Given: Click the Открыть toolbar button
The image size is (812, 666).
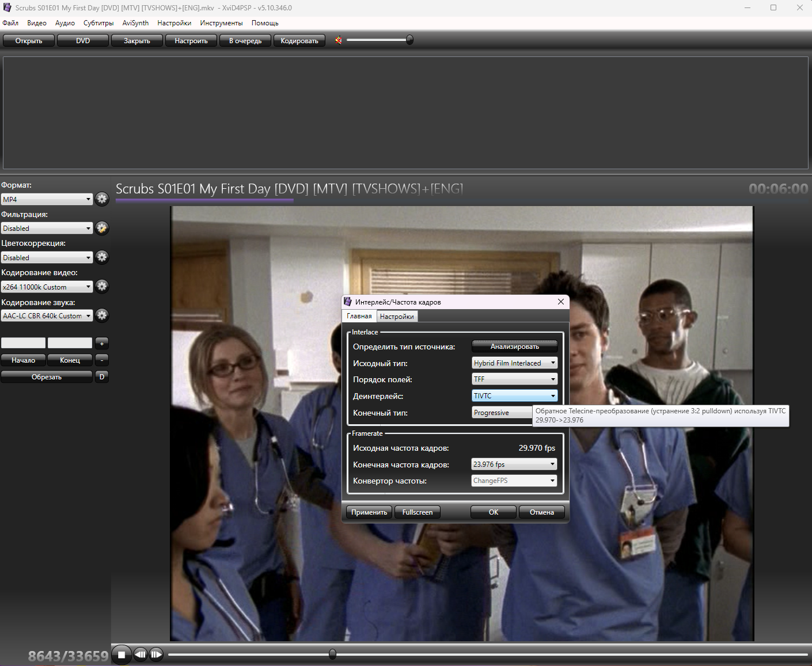Looking at the screenshot, I should [x=29, y=40].
